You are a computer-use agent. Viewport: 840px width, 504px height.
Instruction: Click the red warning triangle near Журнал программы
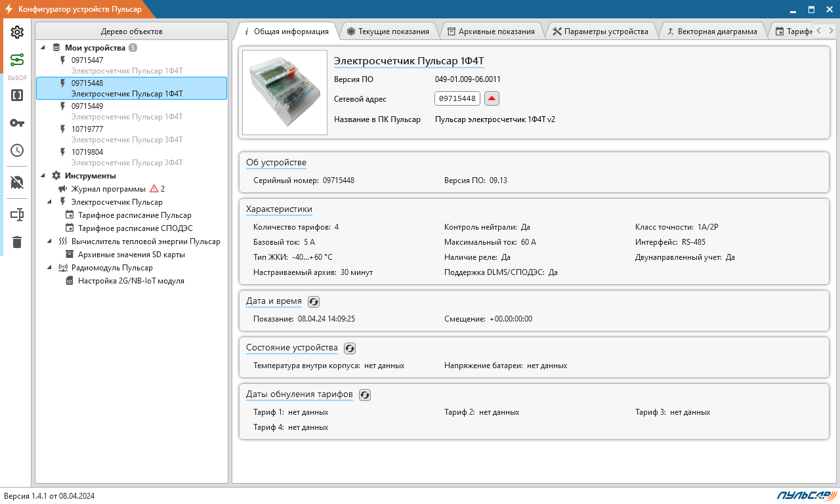[x=154, y=189]
